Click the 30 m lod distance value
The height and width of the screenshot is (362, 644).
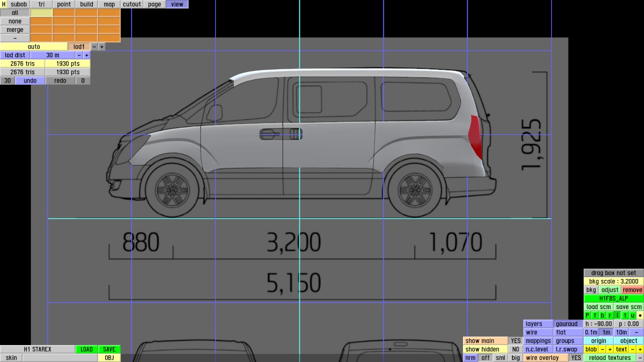(x=53, y=55)
